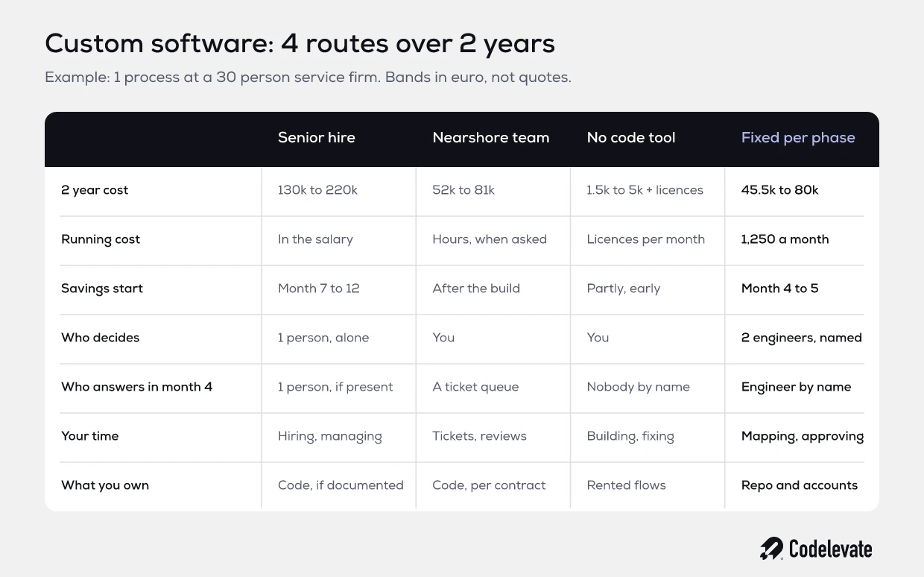924x577 pixels.
Task: Click the title 'Custom software: 4 routes over 2 years'
Action: click(x=300, y=44)
